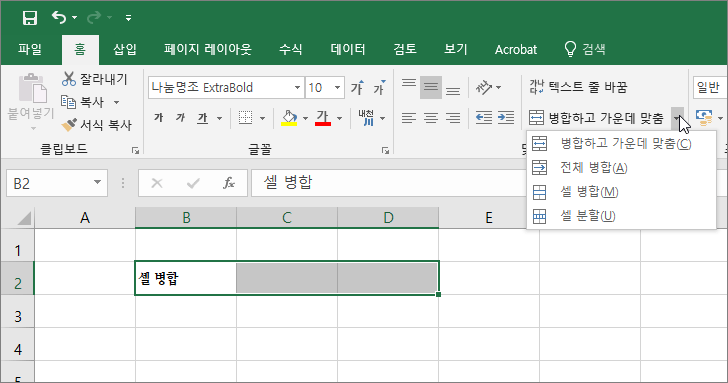The width and height of the screenshot is (728, 383).
Task: Open the font color palette dropdown
Action: pos(339,118)
